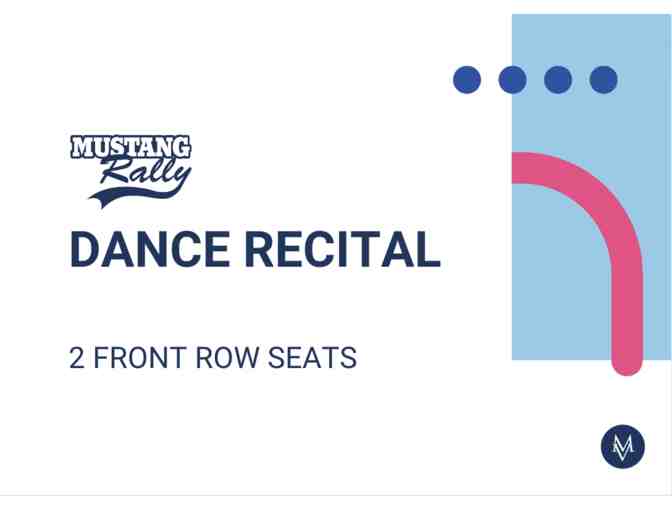The height and width of the screenshot is (510, 672).
Task: Click the round MV monogram badge
Action: [x=623, y=447]
